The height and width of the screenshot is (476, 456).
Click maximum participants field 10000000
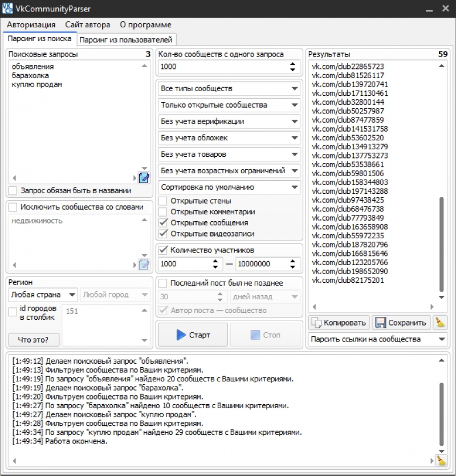(x=262, y=263)
